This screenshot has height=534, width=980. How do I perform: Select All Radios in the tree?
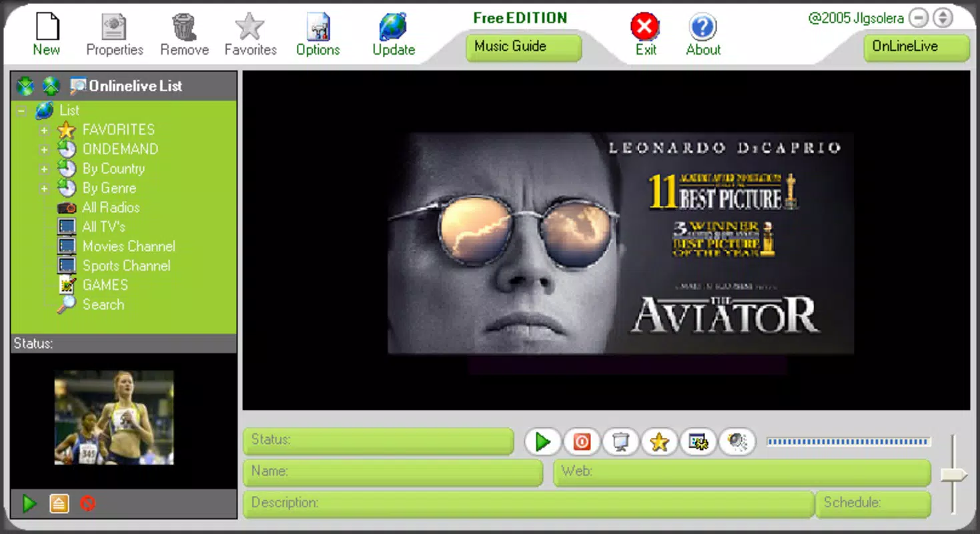click(x=111, y=207)
